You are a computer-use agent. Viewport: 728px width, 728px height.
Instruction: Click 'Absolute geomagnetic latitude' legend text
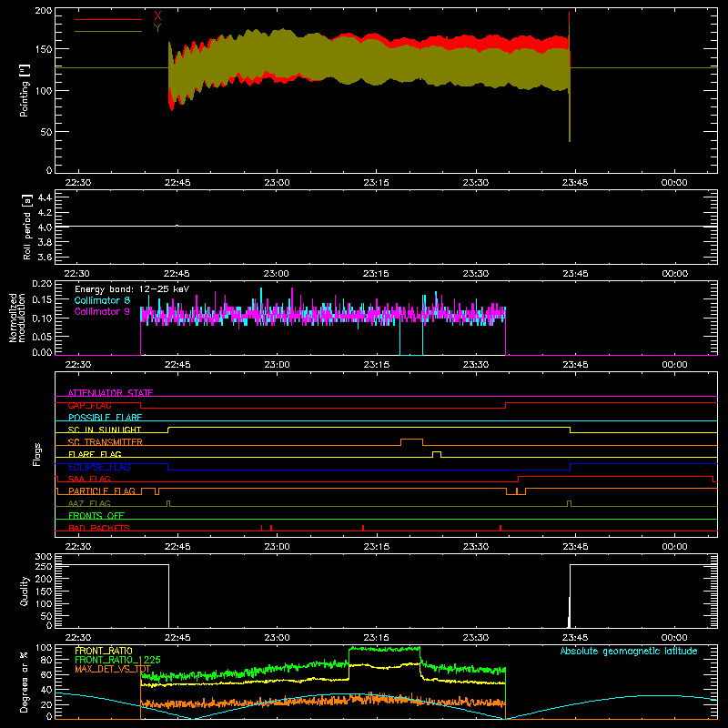click(629, 651)
